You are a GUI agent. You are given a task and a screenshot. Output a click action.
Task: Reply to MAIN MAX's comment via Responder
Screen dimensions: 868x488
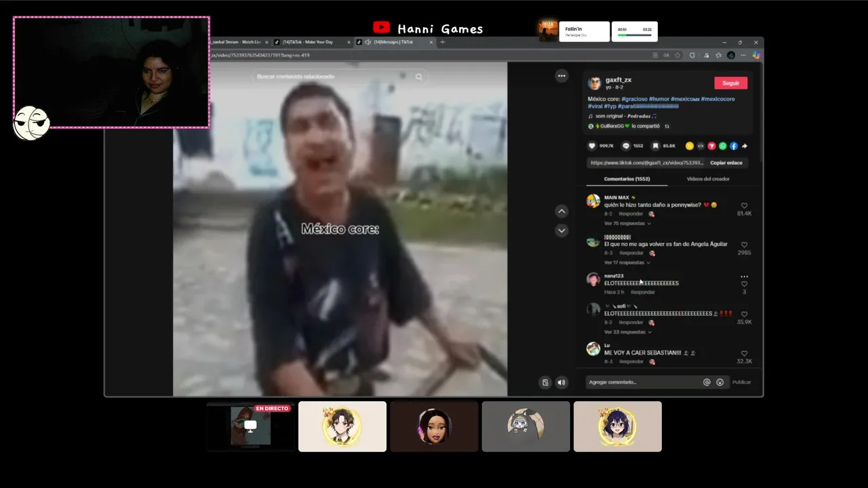[631, 214]
